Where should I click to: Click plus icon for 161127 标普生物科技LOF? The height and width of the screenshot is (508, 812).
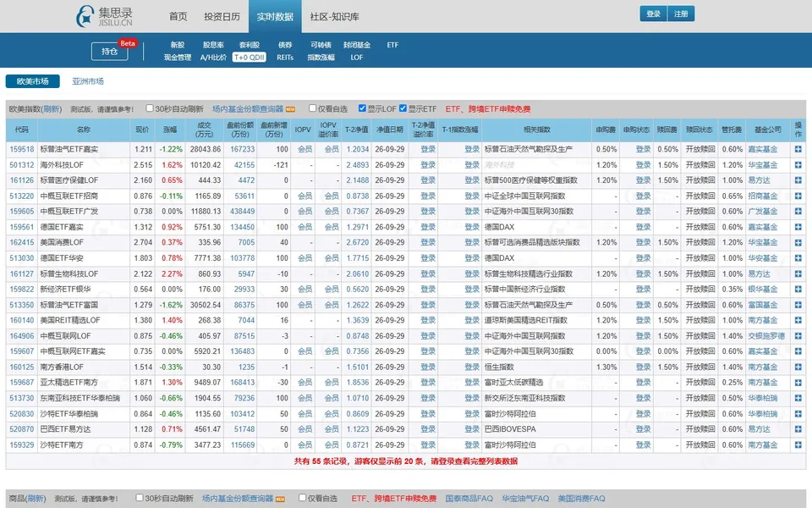click(x=798, y=273)
